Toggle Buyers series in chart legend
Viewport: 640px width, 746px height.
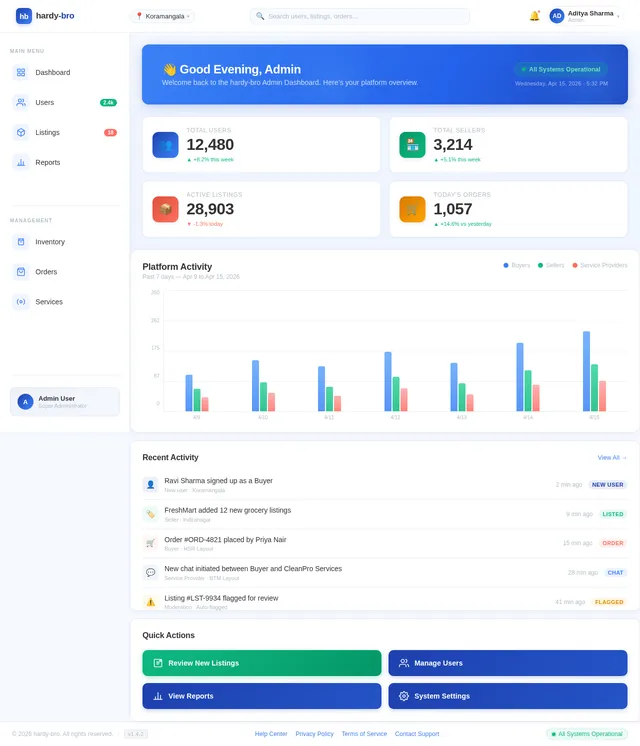pos(517,265)
